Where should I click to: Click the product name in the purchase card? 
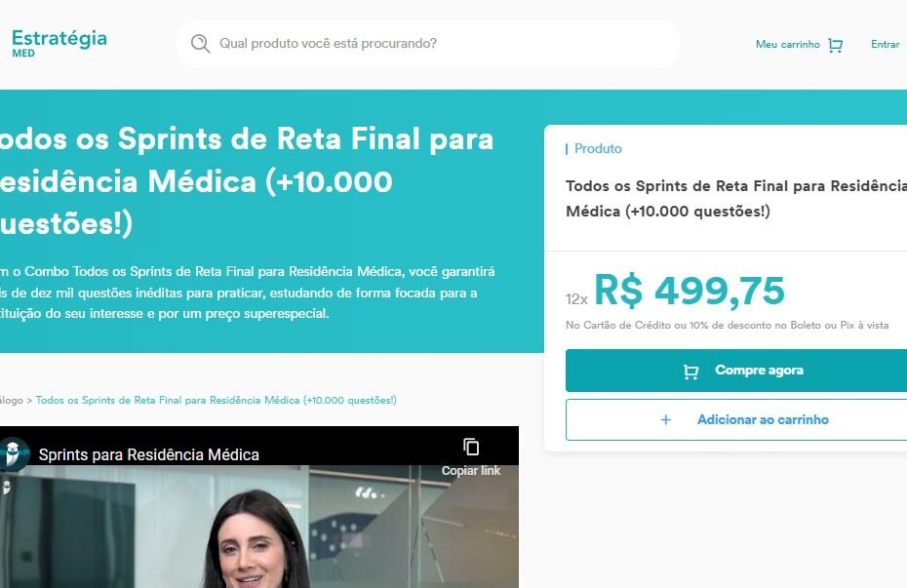[x=736, y=198]
